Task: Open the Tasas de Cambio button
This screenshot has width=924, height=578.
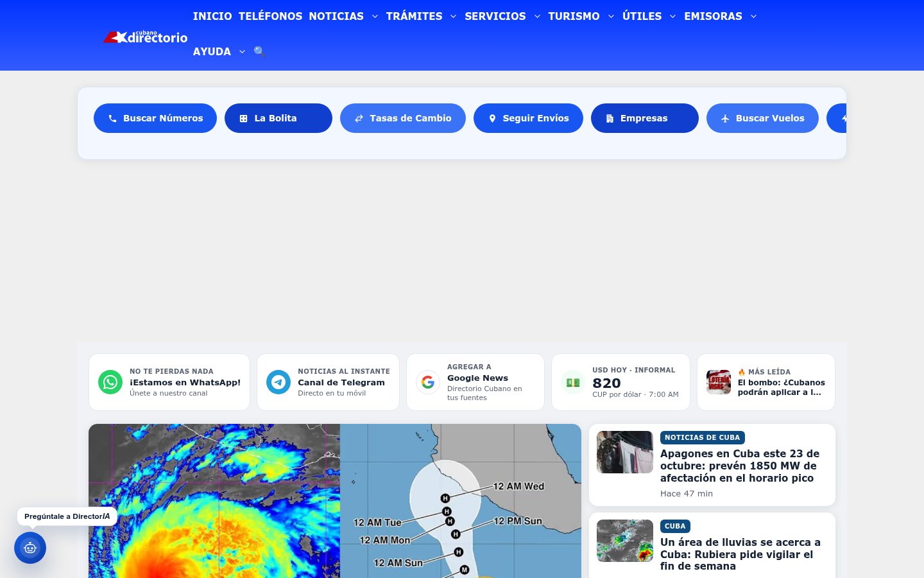Action: coord(403,118)
